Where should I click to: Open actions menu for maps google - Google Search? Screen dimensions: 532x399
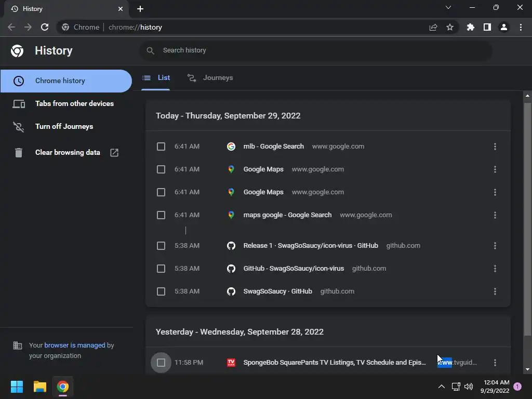tap(495, 215)
